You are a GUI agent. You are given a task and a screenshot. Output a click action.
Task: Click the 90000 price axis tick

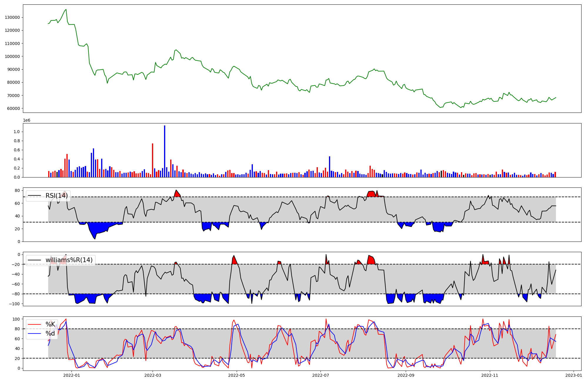click(14, 69)
